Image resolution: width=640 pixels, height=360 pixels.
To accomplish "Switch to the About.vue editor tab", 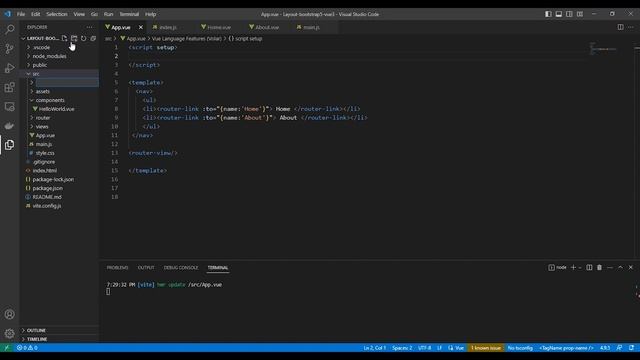I will pos(267,27).
